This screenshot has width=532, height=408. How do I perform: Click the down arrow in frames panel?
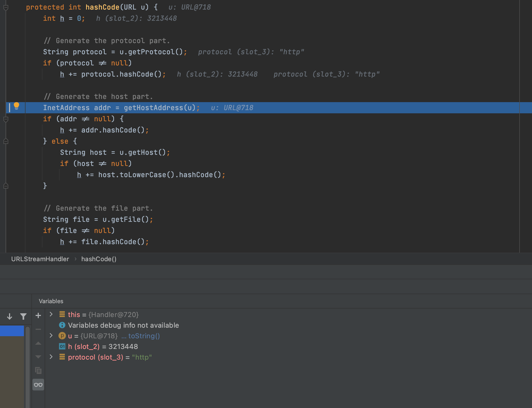pos(10,316)
